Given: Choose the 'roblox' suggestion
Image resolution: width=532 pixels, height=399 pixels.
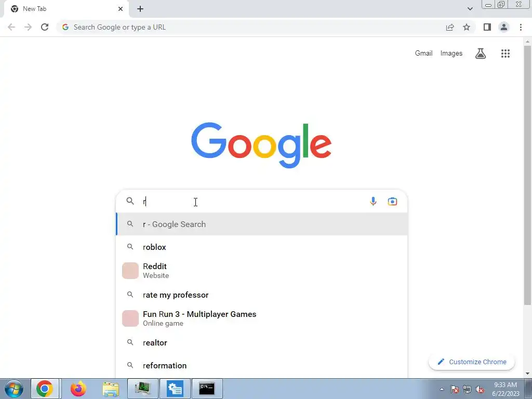Looking at the screenshot, I should coord(262,247).
